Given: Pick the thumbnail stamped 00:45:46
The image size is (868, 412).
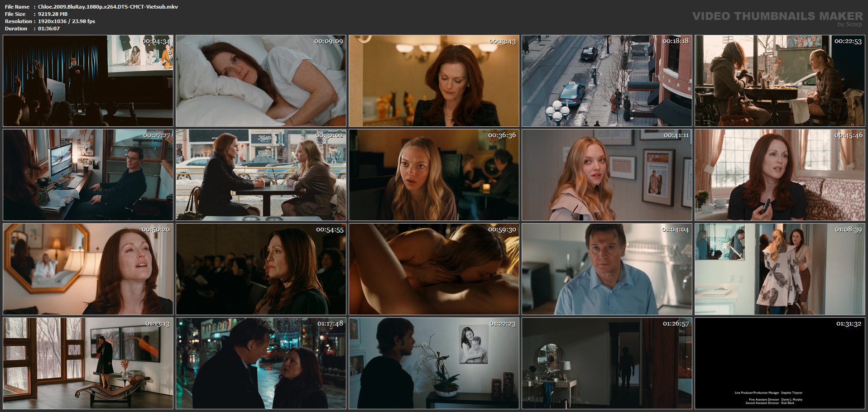Looking at the screenshot, I should [x=780, y=175].
